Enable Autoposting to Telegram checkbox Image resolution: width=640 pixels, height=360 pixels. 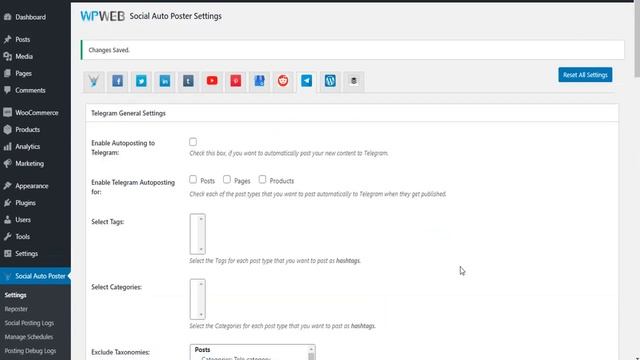pyautogui.click(x=193, y=142)
